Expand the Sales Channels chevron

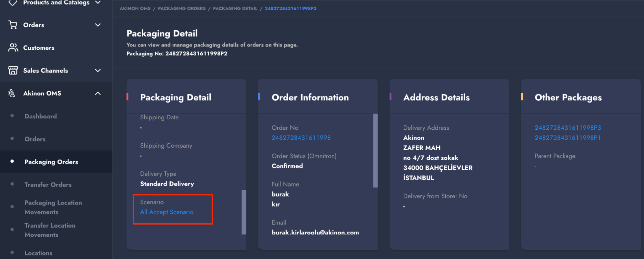(x=98, y=70)
